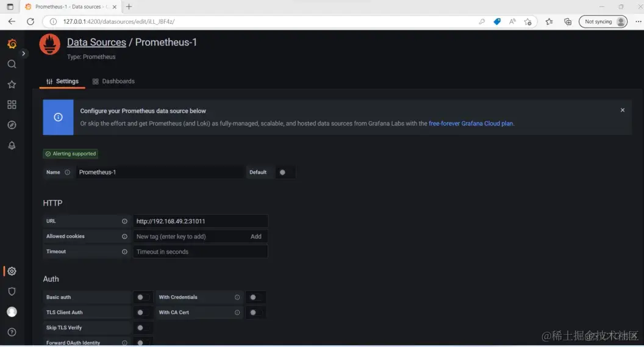Show the Timeout info icon
Screen dimensions: 644x347
(124, 252)
